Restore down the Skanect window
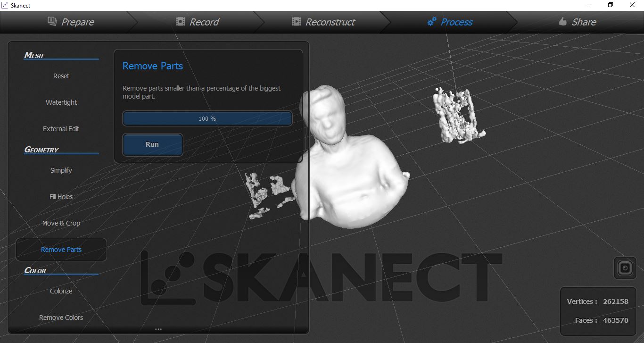Viewport: 644px width, 343px height. point(611,5)
